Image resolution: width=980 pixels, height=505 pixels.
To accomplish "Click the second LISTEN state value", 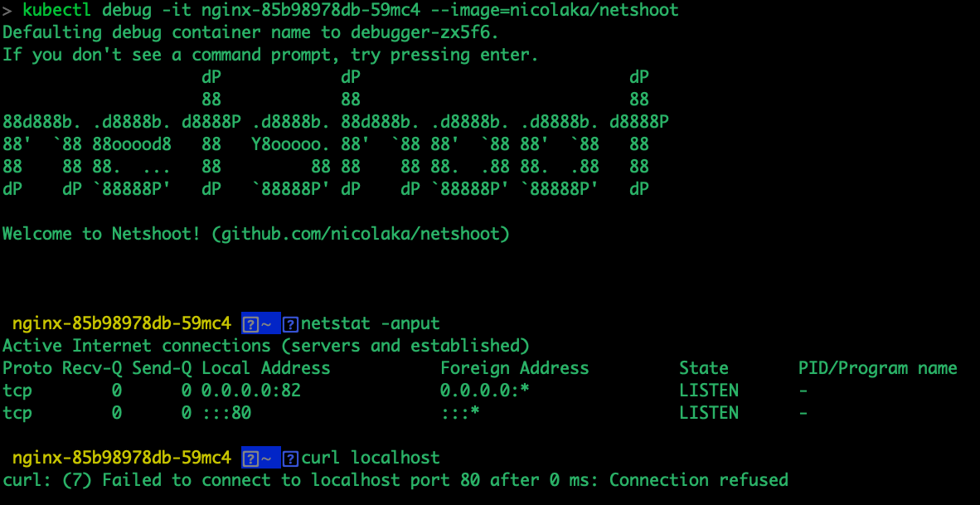I will point(709,413).
